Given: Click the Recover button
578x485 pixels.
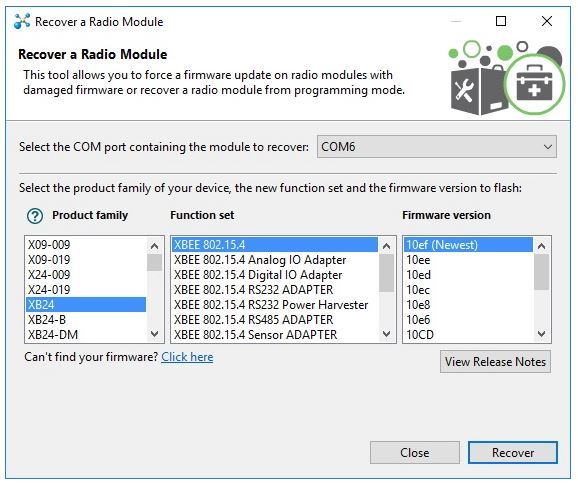Looking at the screenshot, I should click(x=513, y=452).
